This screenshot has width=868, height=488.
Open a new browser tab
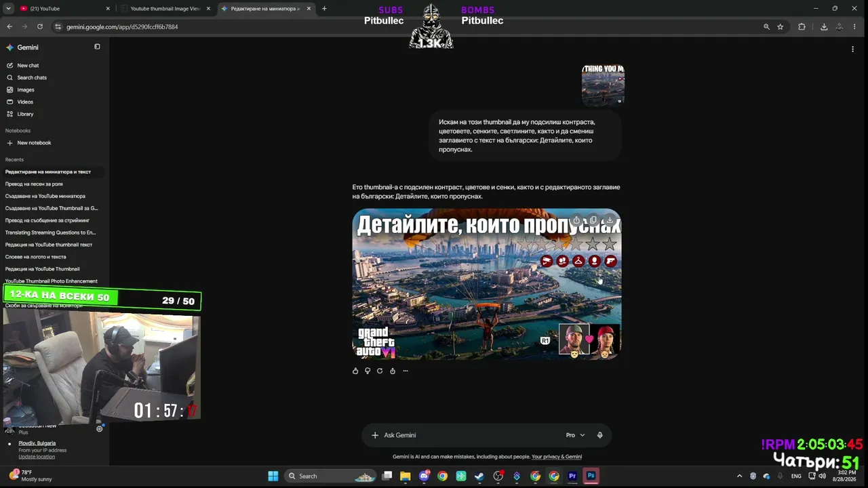pos(324,9)
